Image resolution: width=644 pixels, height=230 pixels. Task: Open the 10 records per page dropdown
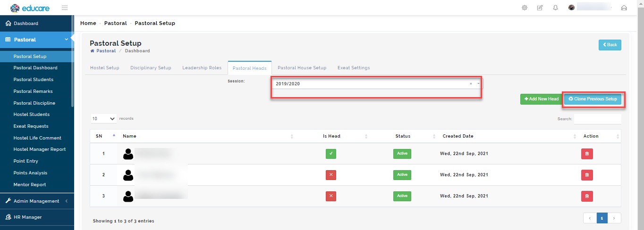104,119
